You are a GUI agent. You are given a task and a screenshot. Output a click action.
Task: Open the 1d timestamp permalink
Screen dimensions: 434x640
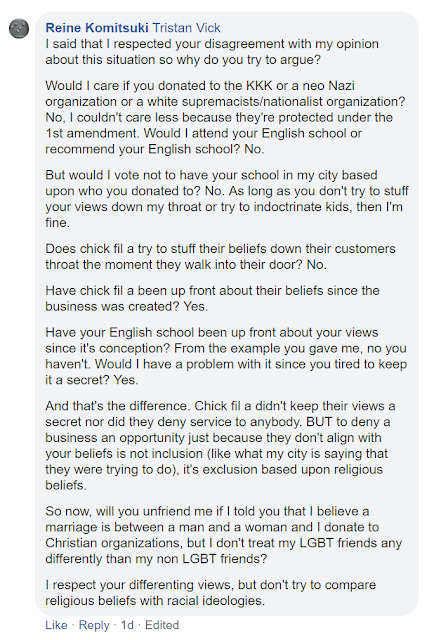[x=127, y=625]
